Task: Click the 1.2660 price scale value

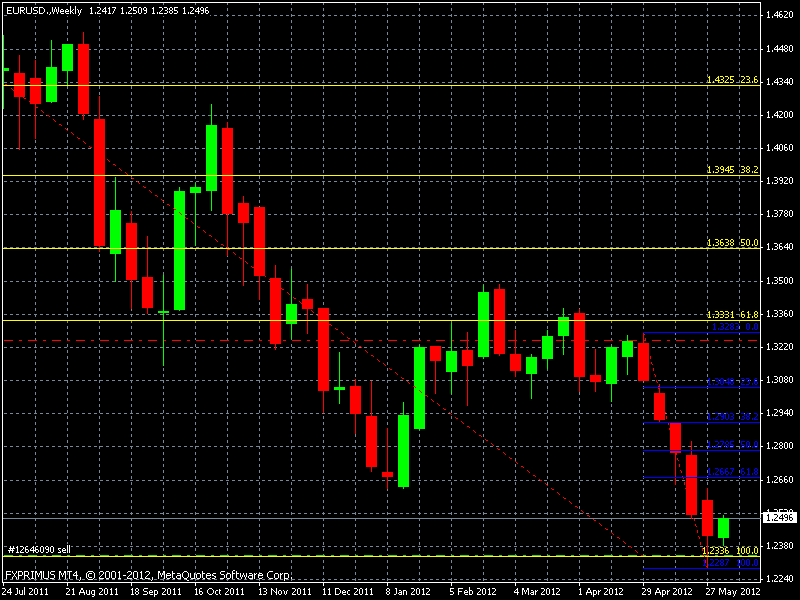Action: pyautogui.click(x=780, y=480)
